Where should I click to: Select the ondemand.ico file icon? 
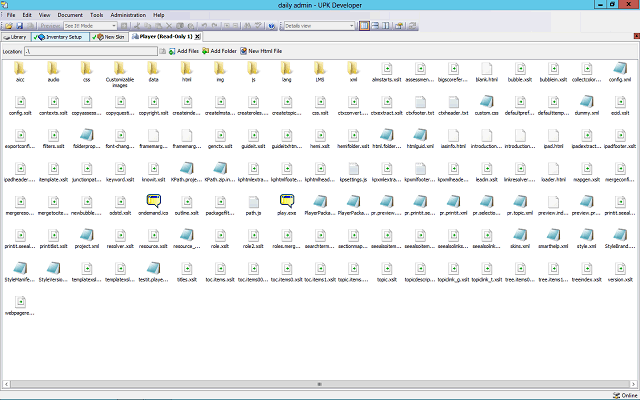click(x=153, y=203)
